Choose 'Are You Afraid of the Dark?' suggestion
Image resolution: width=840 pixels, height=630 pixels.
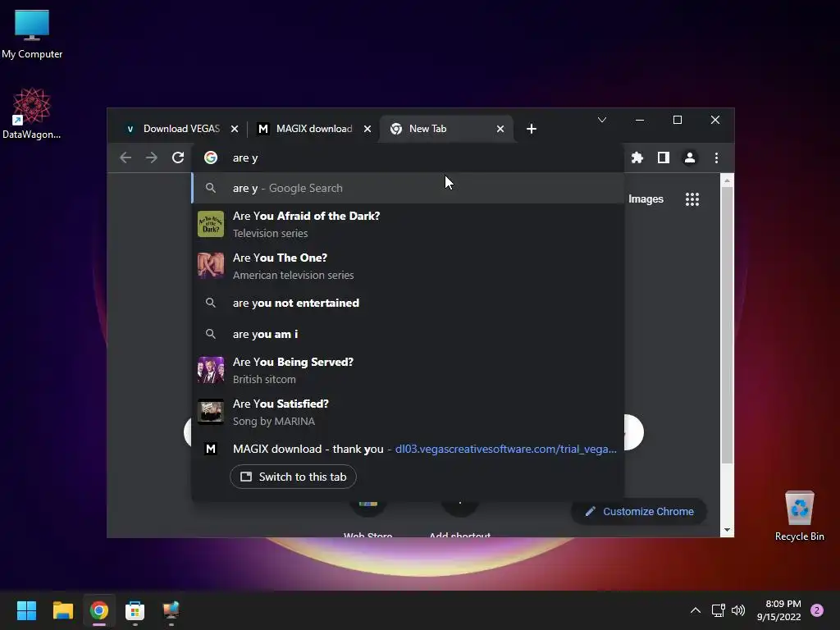(408, 224)
